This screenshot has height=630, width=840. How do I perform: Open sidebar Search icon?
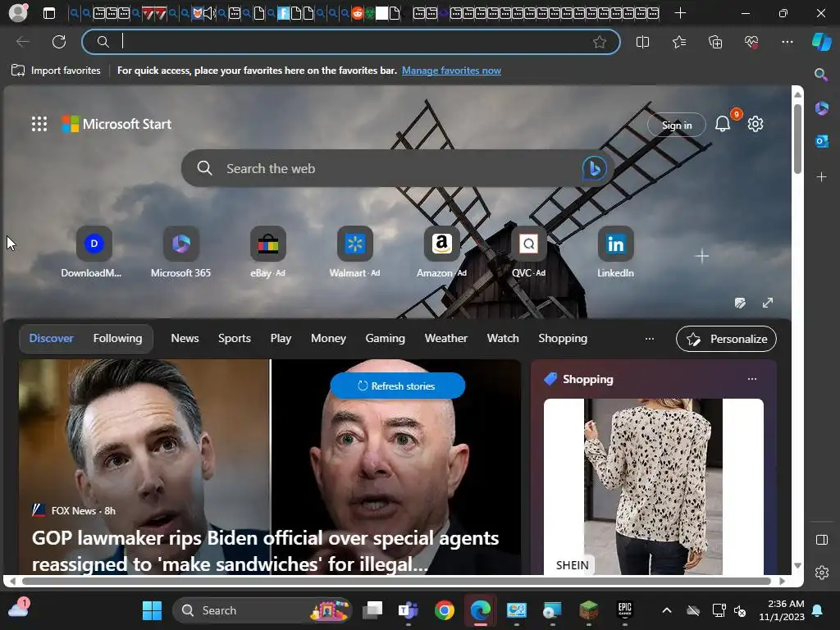pyautogui.click(x=820, y=75)
